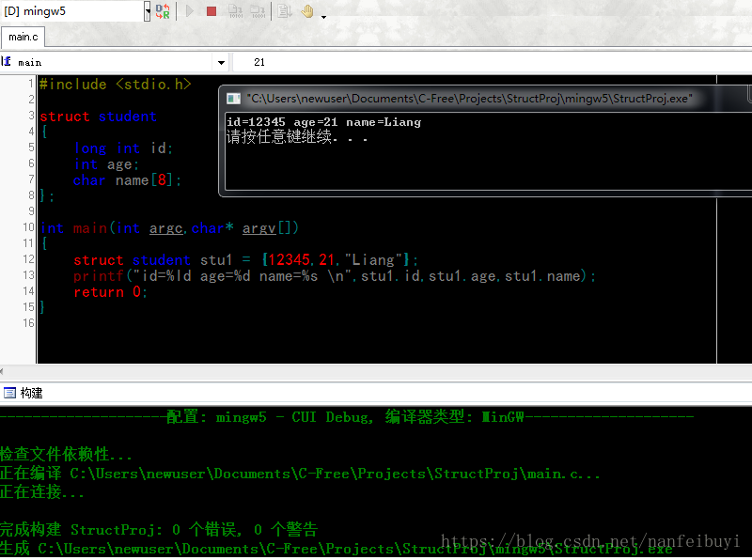Screen dimensions: 752x560
Task: Click the line number 21 field
Action: [492, 62]
